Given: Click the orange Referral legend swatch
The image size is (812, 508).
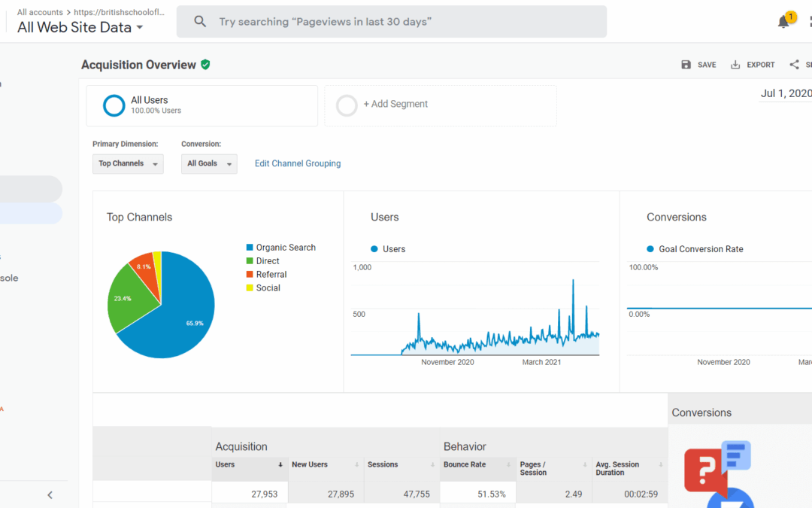Looking at the screenshot, I should [250, 274].
